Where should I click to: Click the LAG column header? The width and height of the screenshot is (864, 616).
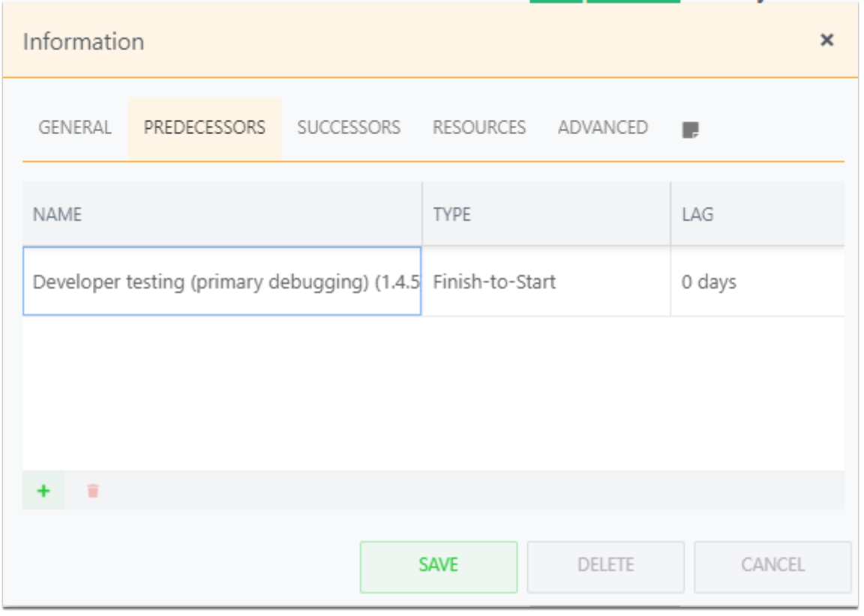tap(757, 214)
